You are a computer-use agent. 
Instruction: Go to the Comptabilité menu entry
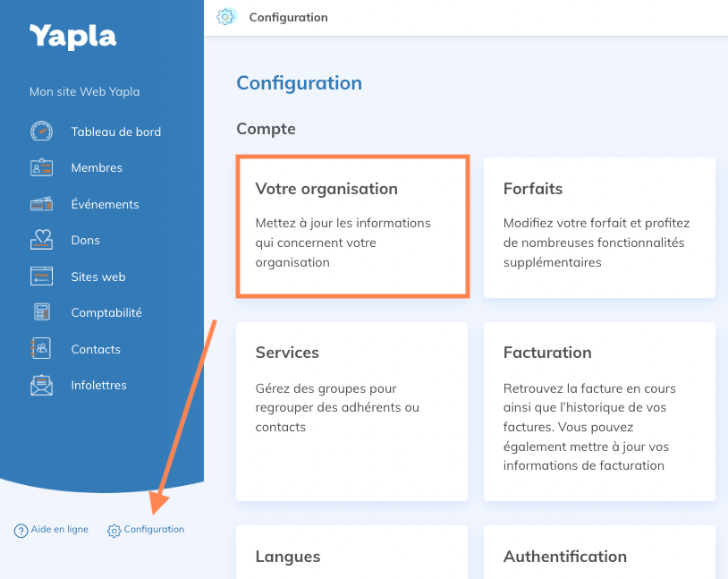coord(106,312)
